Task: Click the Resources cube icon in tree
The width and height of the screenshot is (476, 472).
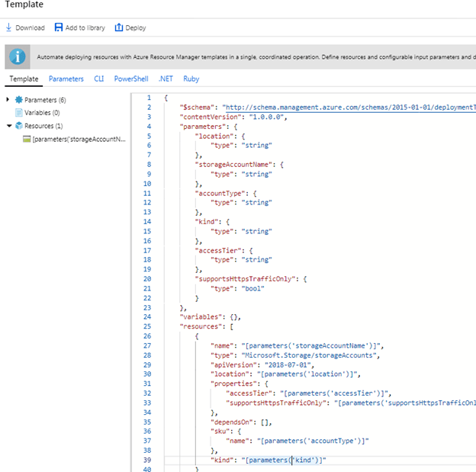Action: pos(19,126)
